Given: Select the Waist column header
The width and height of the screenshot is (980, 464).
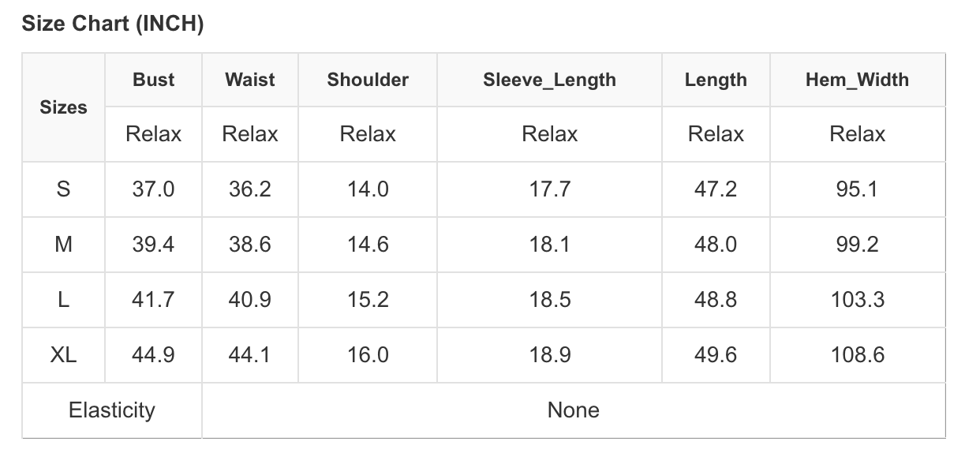Looking at the screenshot, I should pos(249,80).
